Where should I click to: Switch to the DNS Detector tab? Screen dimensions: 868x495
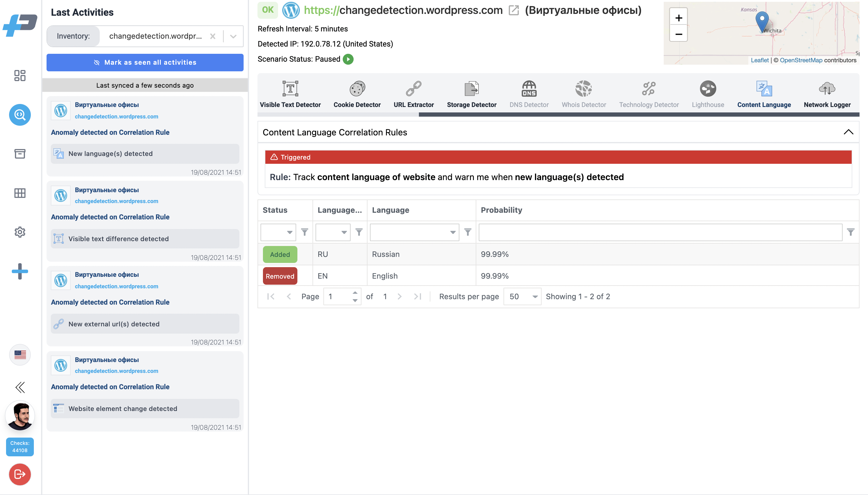pos(529,95)
